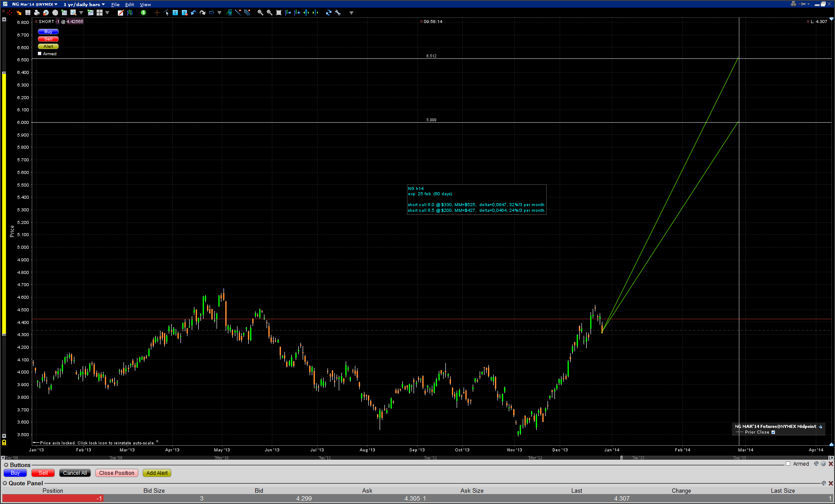The width and height of the screenshot is (835, 504).
Task: Click the yellow vertical price range slider
Action: [x=4, y=204]
